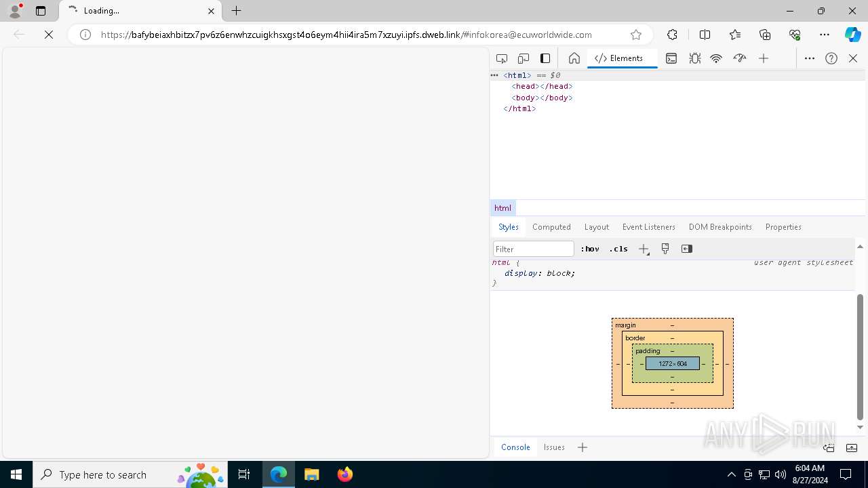The image size is (868, 488).
Task: Open Collections icon
Action: [765, 35]
